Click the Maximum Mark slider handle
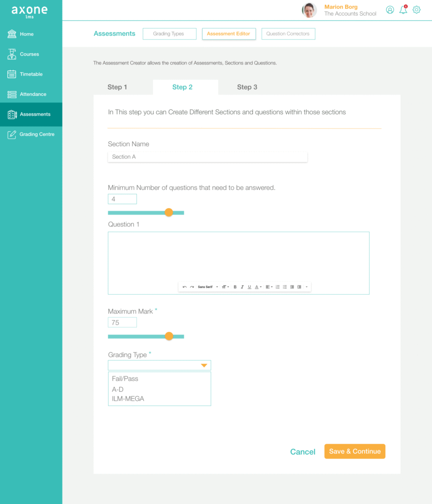Screen dimensions: 432x504 pyautogui.click(x=169, y=336)
